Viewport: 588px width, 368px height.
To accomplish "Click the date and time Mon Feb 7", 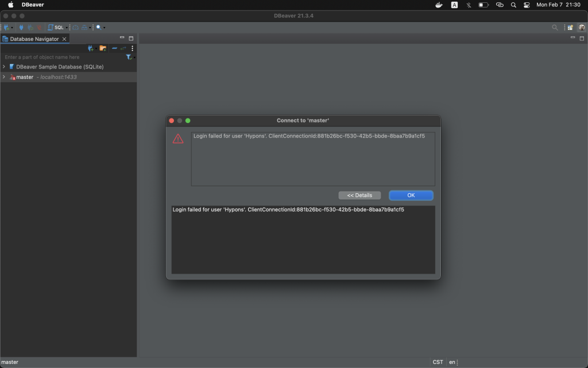I will [558, 5].
